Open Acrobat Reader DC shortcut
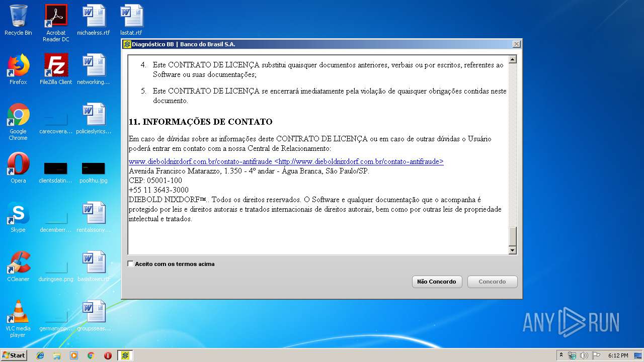 point(56,23)
